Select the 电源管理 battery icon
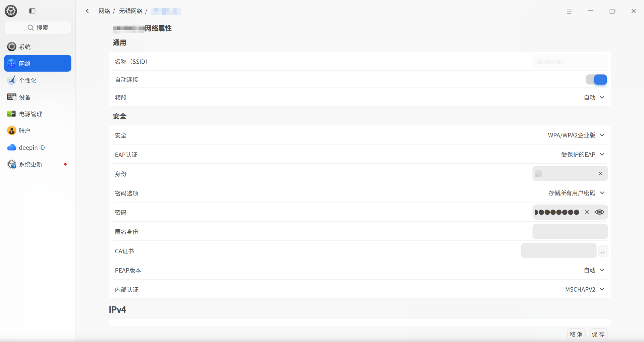 click(12, 114)
